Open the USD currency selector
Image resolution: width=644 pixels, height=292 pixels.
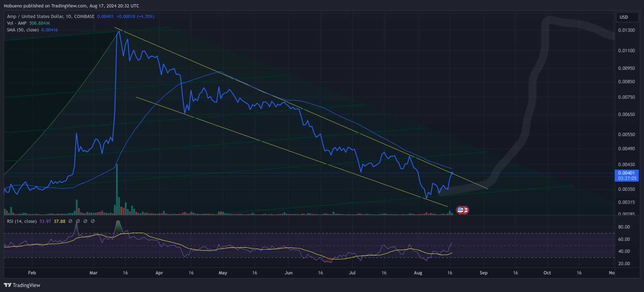pos(627,17)
